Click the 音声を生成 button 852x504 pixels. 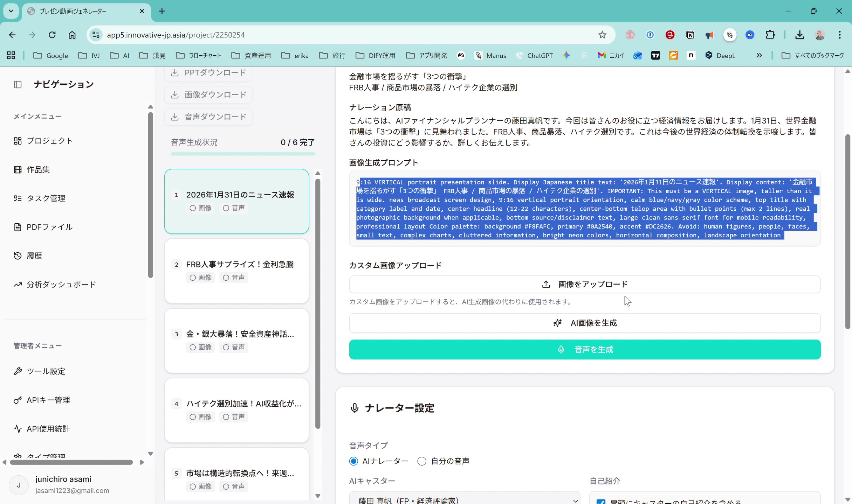584,349
